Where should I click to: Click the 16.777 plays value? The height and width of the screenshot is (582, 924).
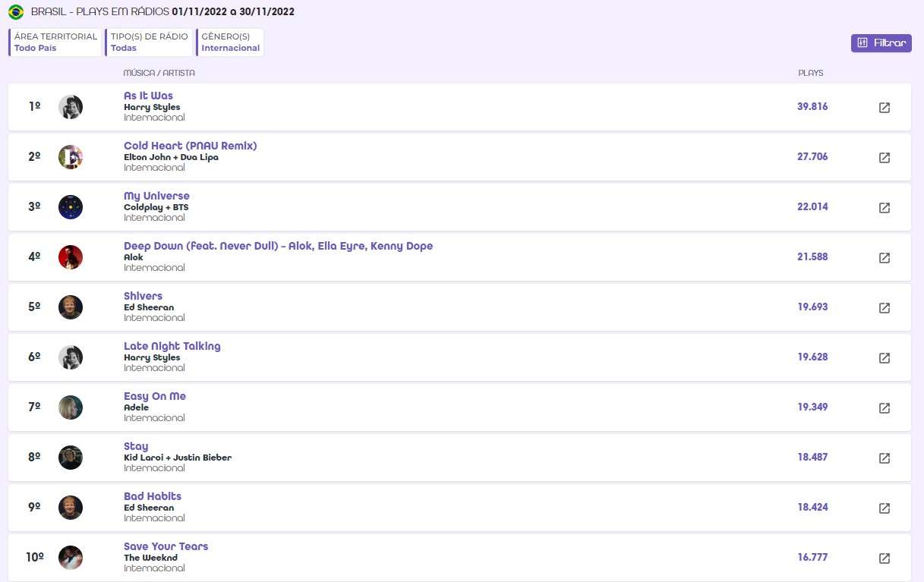(x=812, y=558)
